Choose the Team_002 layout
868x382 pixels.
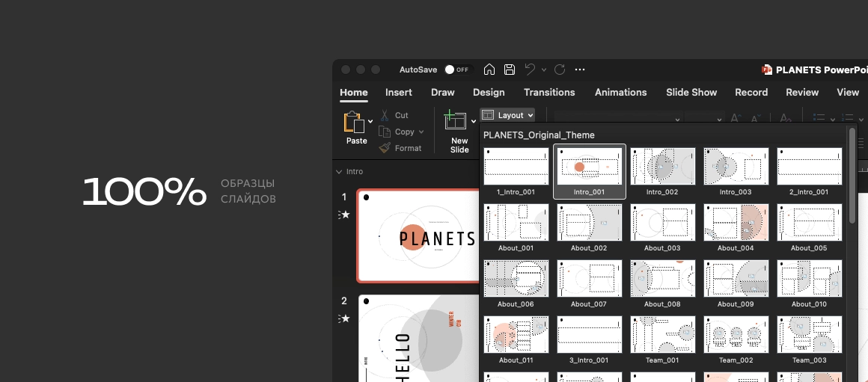pos(736,335)
